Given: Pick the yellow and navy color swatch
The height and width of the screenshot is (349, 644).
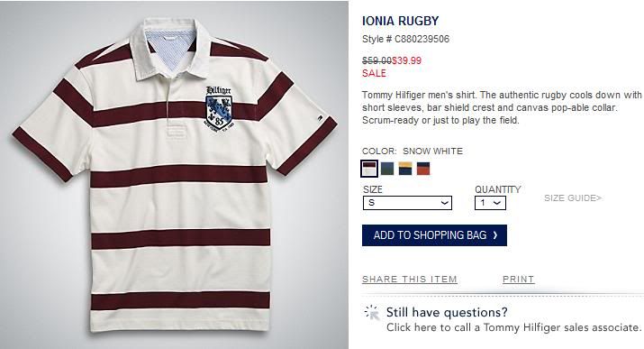Looking at the screenshot, I should pyautogui.click(x=405, y=169).
